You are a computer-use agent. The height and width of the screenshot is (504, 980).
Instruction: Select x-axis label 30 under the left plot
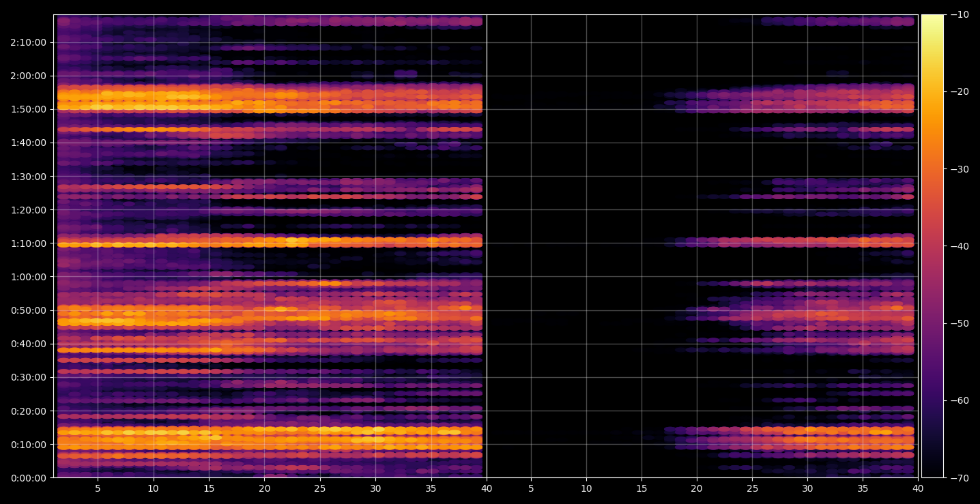pyautogui.click(x=375, y=488)
